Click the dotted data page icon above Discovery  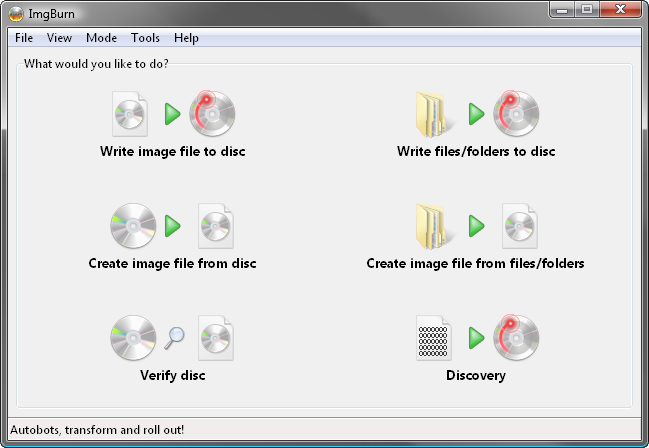(x=433, y=338)
